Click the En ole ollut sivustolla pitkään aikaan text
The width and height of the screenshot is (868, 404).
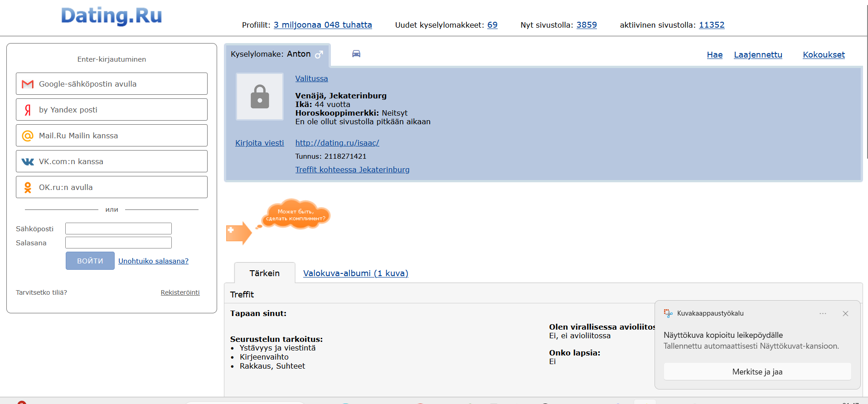pos(363,122)
